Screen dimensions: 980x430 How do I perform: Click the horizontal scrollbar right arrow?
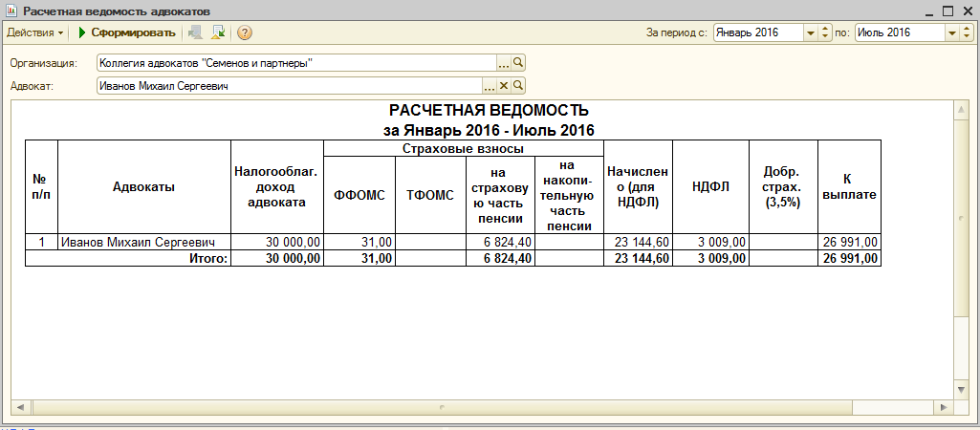(943, 407)
